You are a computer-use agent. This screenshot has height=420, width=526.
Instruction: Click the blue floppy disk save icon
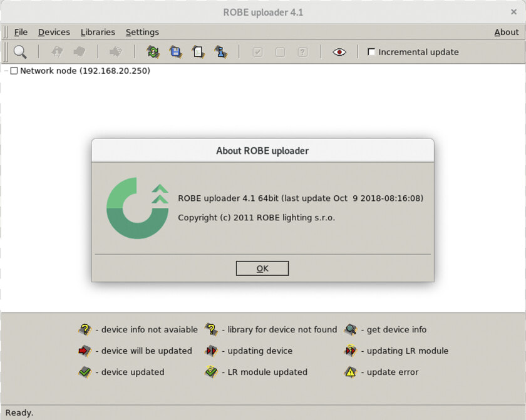pyautogui.click(x=176, y=52)
